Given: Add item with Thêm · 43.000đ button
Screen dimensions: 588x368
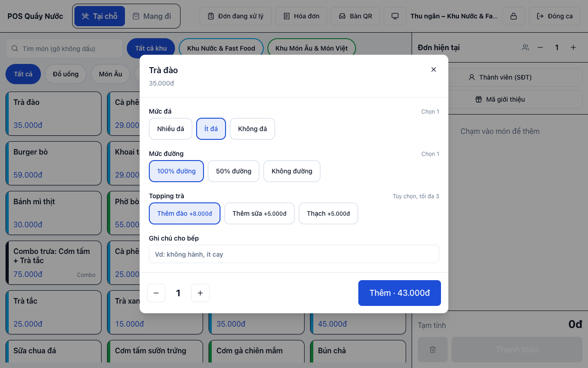Looking at the screenshot, I should point(400,293).
